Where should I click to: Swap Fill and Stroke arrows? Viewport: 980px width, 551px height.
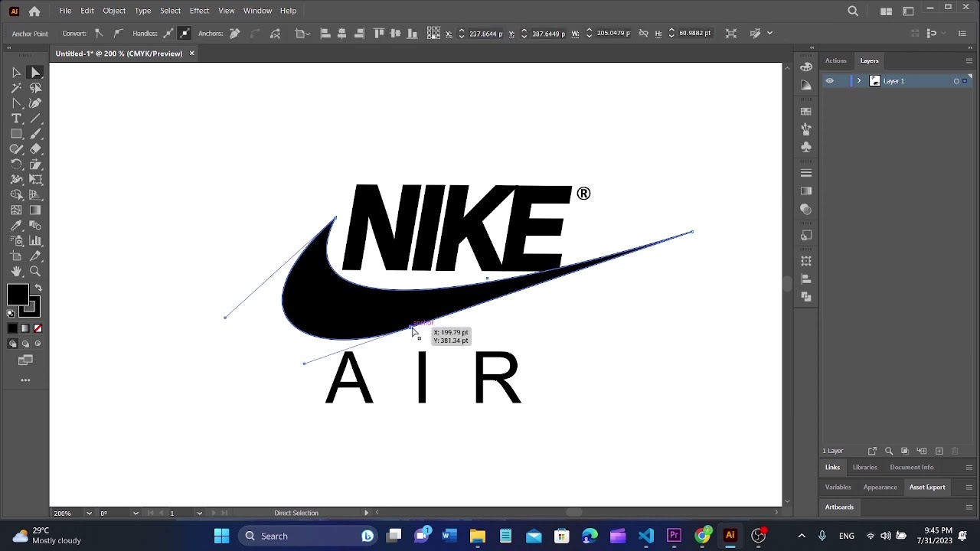38,288
